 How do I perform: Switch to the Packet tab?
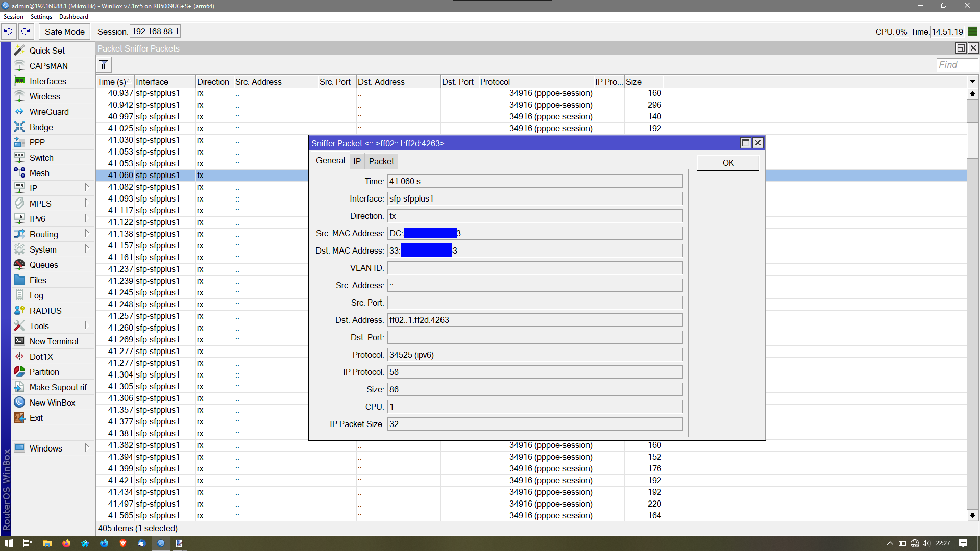[381, 161]
